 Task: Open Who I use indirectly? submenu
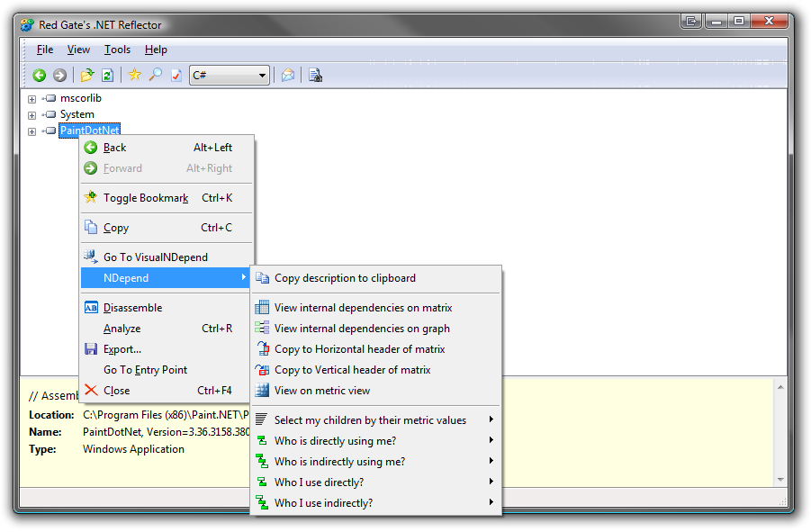[x=376, y=503]
